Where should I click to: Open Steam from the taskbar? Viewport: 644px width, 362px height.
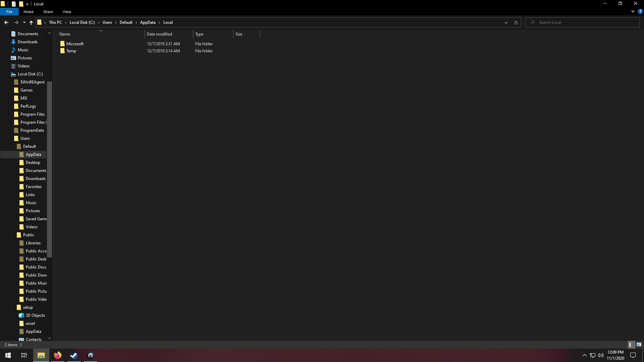[x=74, y=355]
